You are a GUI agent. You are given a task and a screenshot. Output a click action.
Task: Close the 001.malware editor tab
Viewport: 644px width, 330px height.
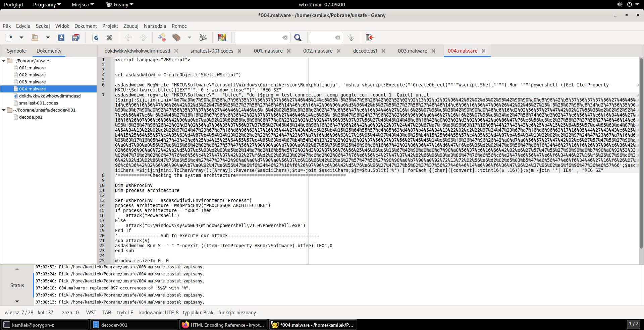point(289,51)
